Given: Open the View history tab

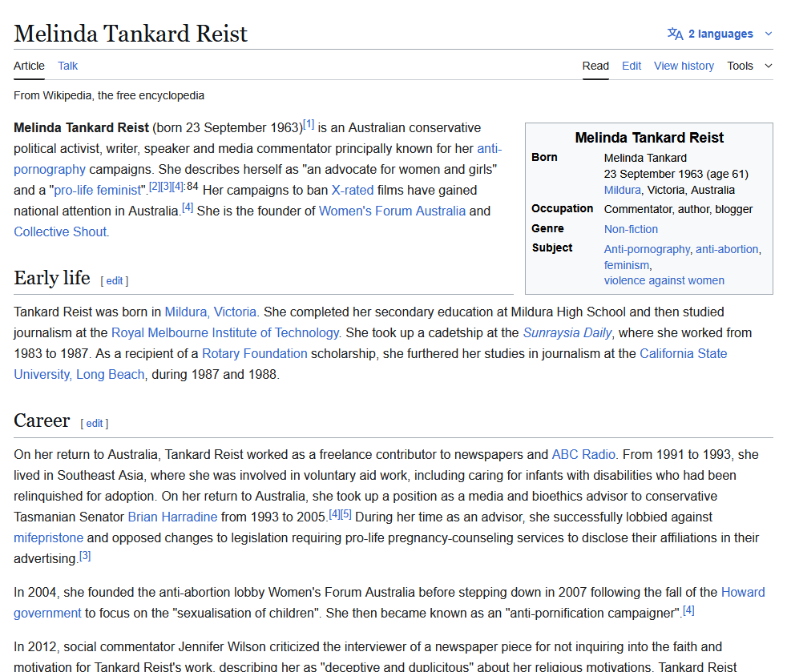Looking at the screenshot, I should [x=684, y=66].
